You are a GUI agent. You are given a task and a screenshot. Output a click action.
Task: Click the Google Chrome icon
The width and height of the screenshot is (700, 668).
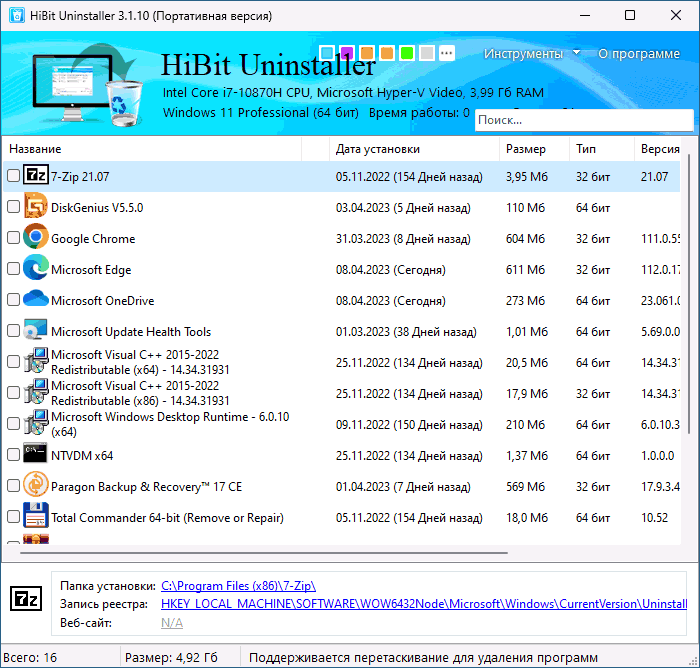coord(36,237)
